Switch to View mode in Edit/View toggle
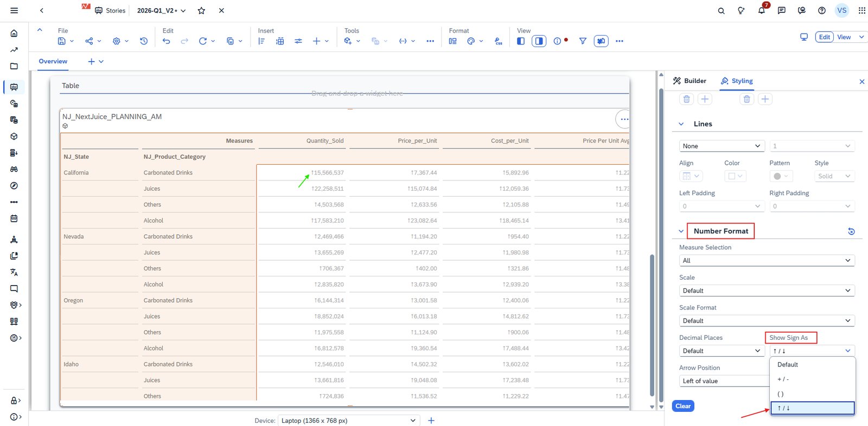868x426 pixels. [x=844, y=37]
